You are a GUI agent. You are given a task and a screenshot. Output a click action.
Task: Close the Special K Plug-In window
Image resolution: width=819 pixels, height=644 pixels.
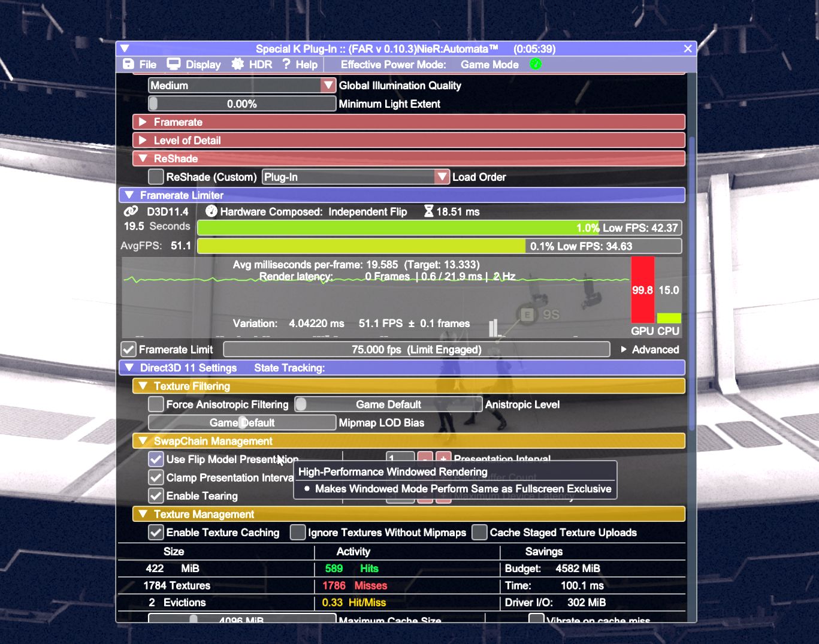[688, 49]
